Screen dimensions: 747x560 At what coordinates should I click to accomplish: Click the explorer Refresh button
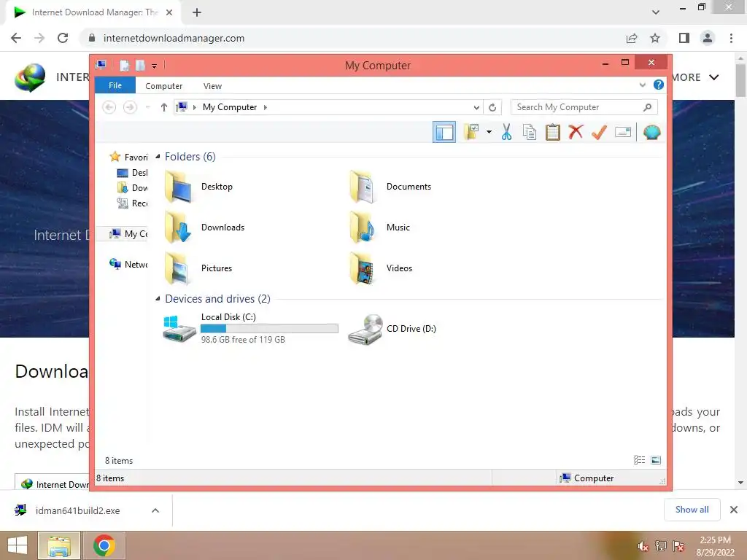click(x=492, y=108)
